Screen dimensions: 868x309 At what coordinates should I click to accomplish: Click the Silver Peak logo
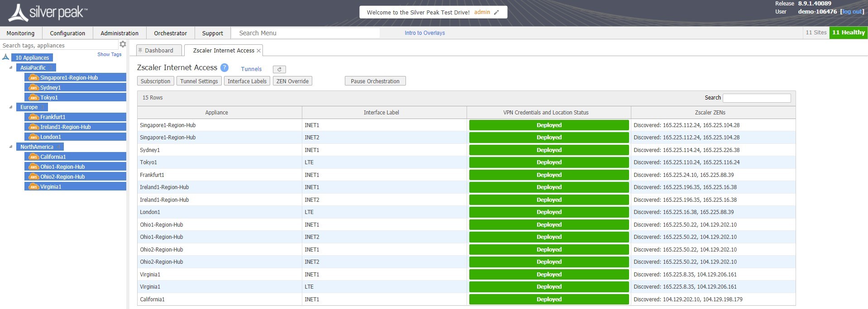[48, 13]
